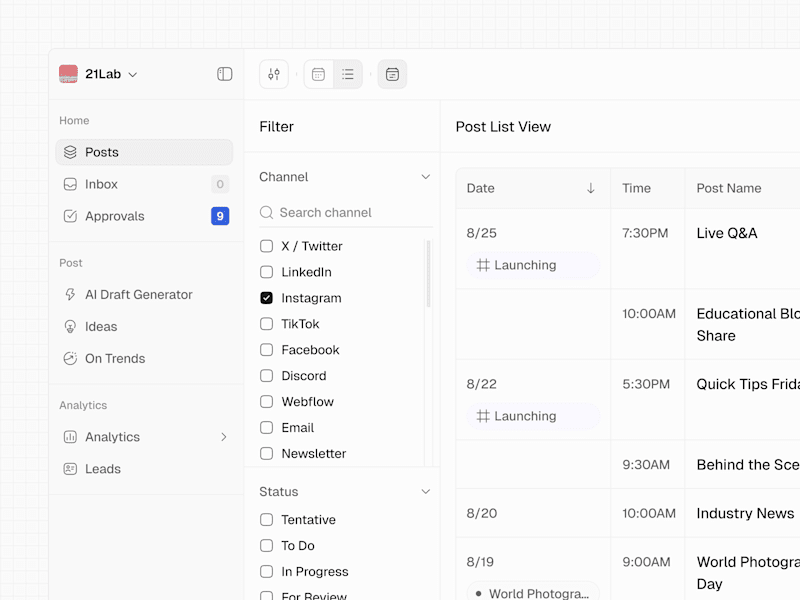This screenshot has height=600, width=800.
Task: Expand the Analytics submenu chevron
Action: [224, 437]
